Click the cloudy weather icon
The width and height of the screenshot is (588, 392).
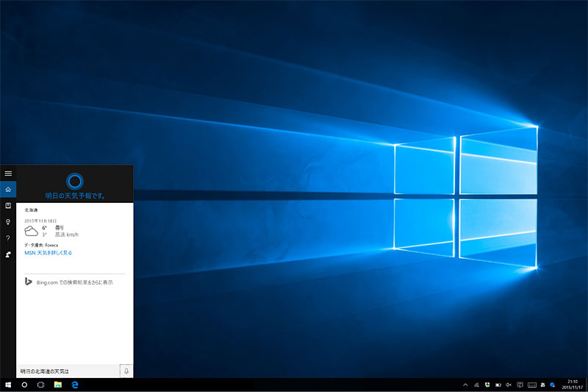point(31,231)
